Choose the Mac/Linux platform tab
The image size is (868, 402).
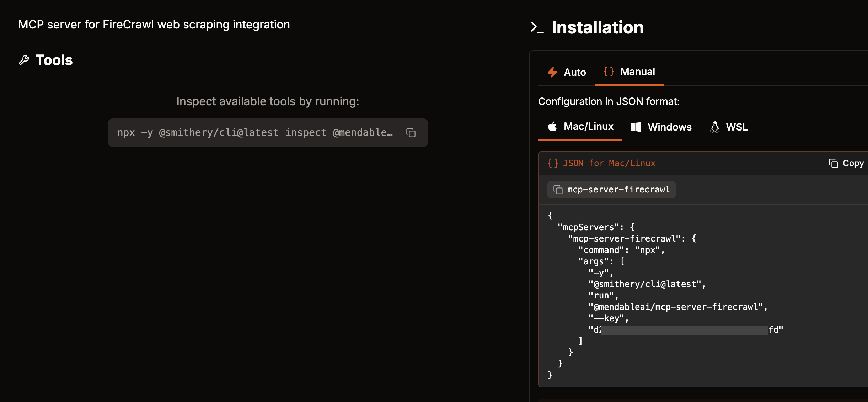580,127
